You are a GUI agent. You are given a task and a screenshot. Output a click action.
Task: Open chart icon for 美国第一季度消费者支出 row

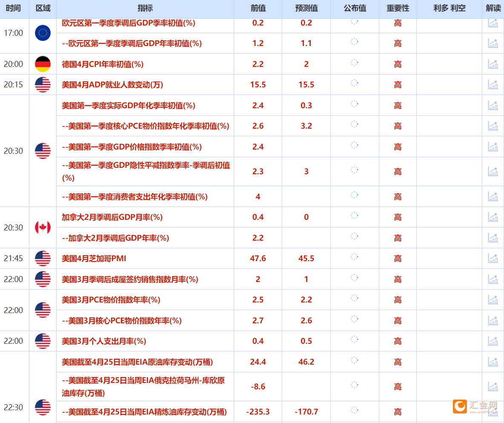tap(493, 196)
